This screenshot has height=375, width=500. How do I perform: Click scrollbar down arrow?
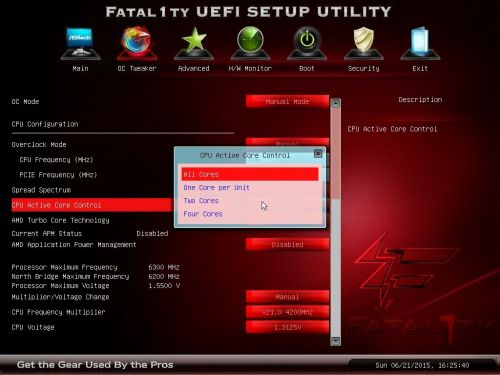click(x=335, y=341)
